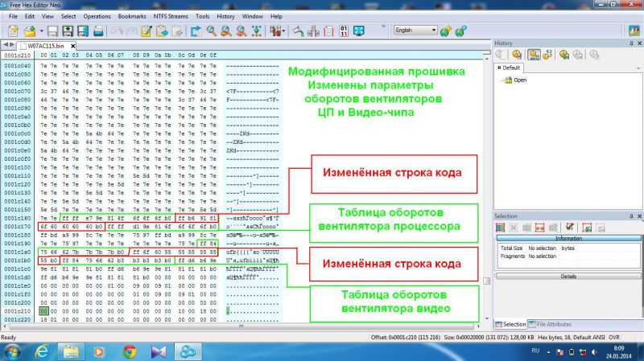
Task: Open the English language dropdown
Action: click(x=415, y=30)
